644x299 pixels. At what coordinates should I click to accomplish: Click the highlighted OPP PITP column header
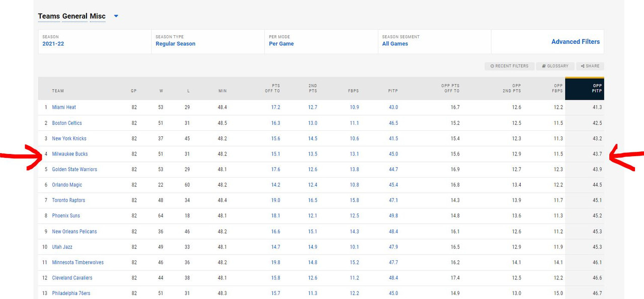click(585, 88)
